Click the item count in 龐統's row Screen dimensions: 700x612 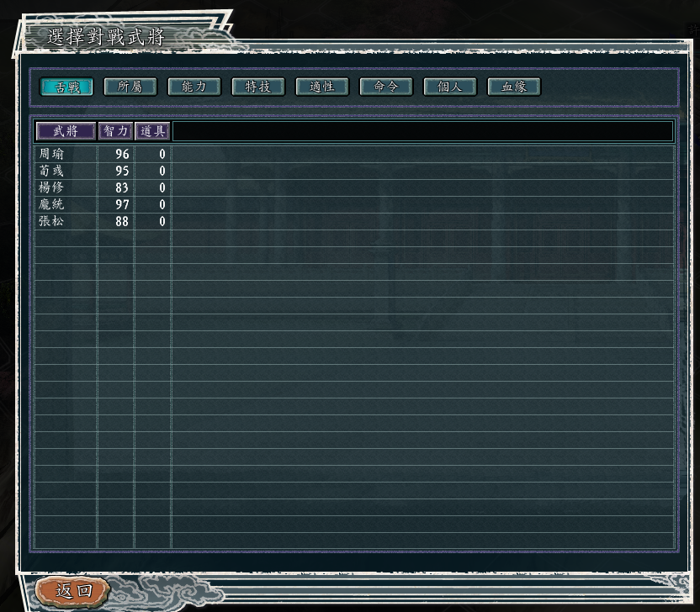[162, 205]
